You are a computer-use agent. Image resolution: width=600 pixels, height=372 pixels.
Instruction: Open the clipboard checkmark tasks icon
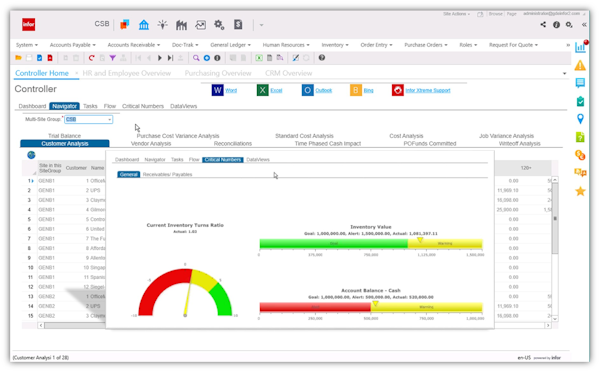[580, 101]
